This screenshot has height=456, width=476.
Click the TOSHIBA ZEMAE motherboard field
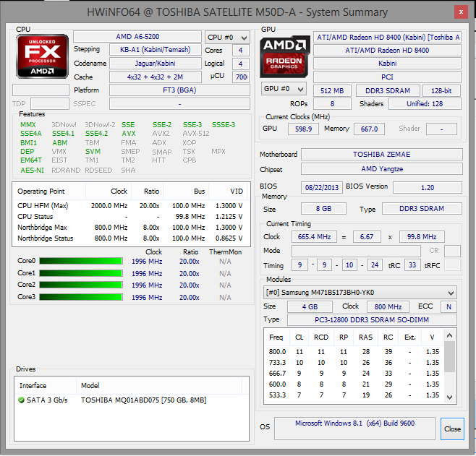pyautogui.click(x=382, y=155)
